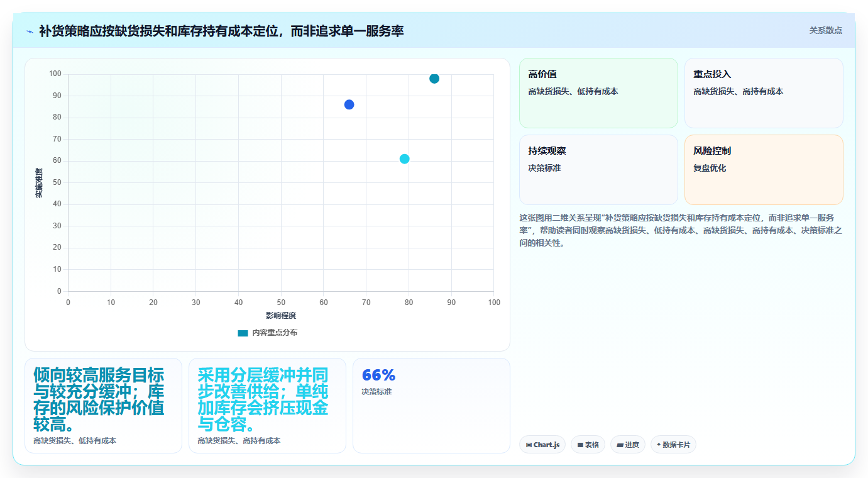Click 高缺货损失、低持有成本 in 高价值 card
The height and width of the screenshot is (478, 868).
click(x=573, y=92)
